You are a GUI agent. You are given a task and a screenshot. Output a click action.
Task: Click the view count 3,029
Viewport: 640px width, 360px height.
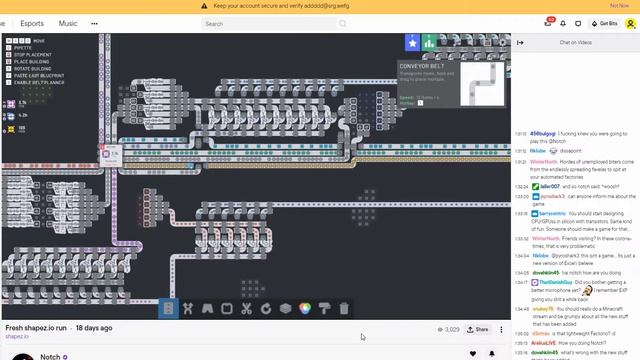tap(449, 329)
